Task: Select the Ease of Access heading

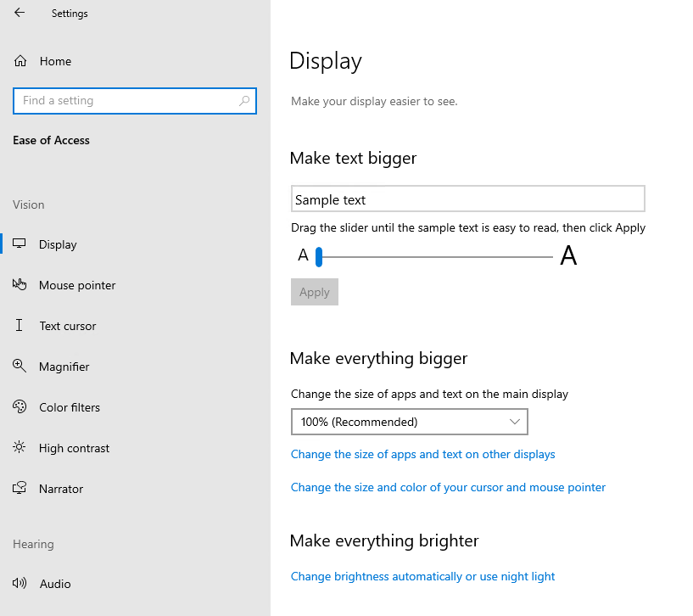Action: pos(51,140)
